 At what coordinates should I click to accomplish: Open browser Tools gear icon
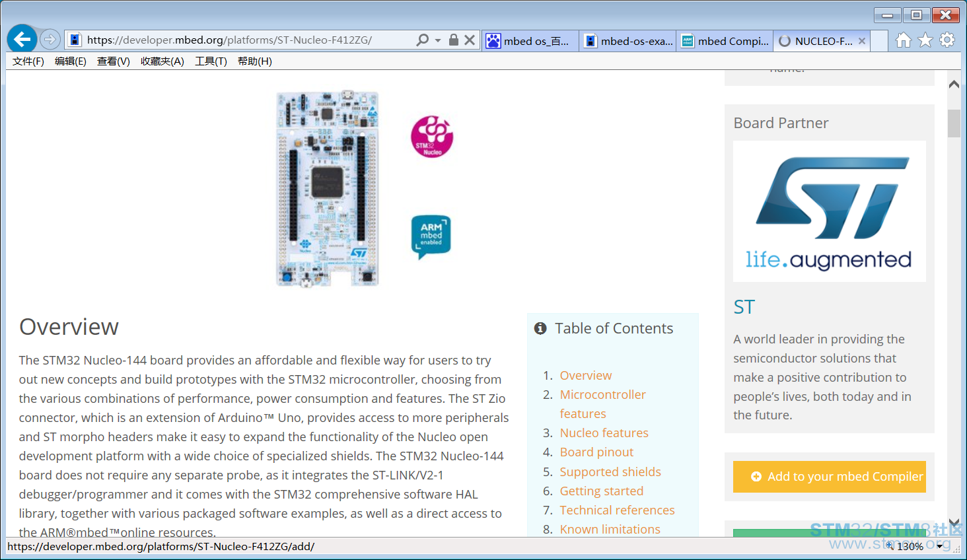pos(947,40)
